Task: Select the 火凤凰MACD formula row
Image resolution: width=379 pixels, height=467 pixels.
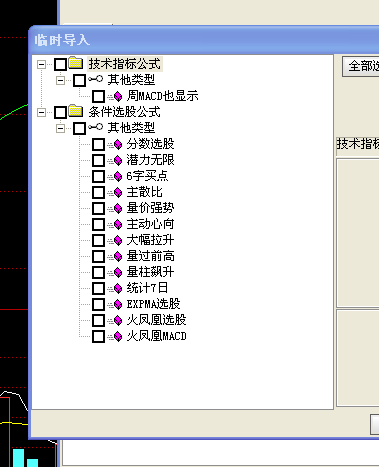Action: click(x=156, y=336)
